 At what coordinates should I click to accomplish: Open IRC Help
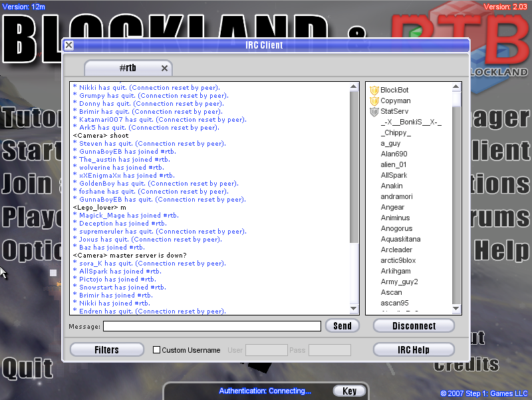click(x=414, y=349)
